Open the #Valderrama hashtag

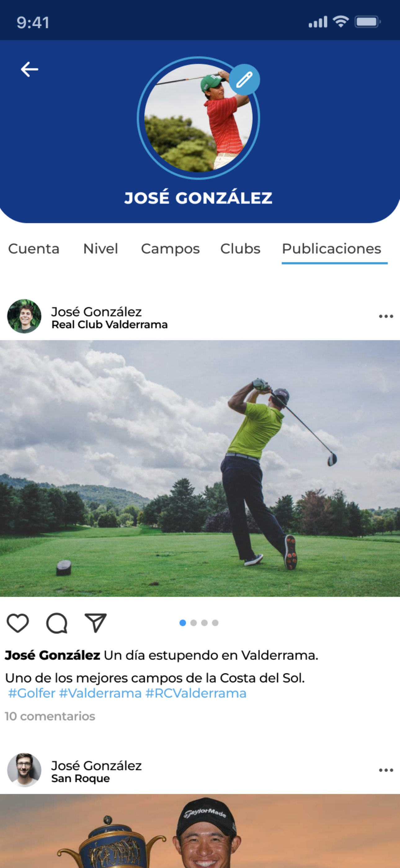[x=100, y=694]
